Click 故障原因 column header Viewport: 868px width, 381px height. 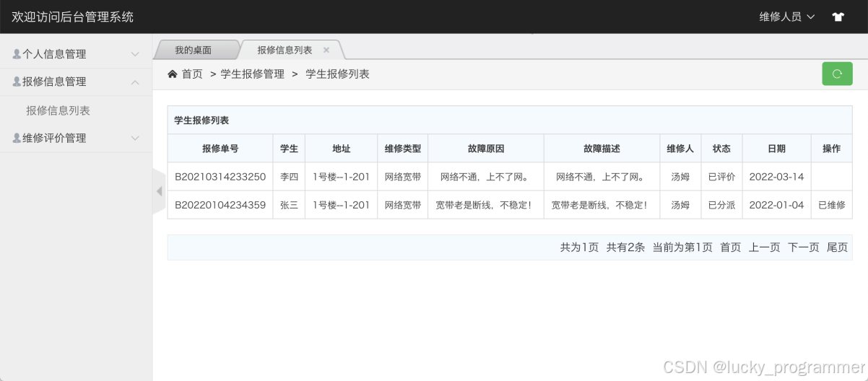(x=486, y=149)
